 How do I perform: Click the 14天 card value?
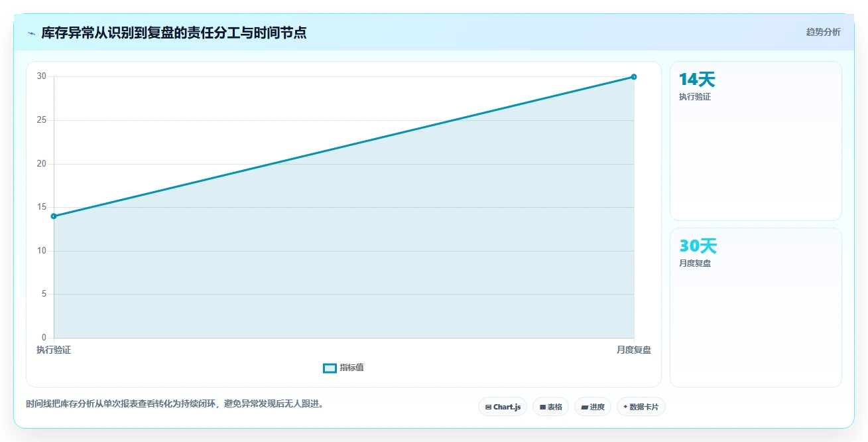(x=697, y=80)
